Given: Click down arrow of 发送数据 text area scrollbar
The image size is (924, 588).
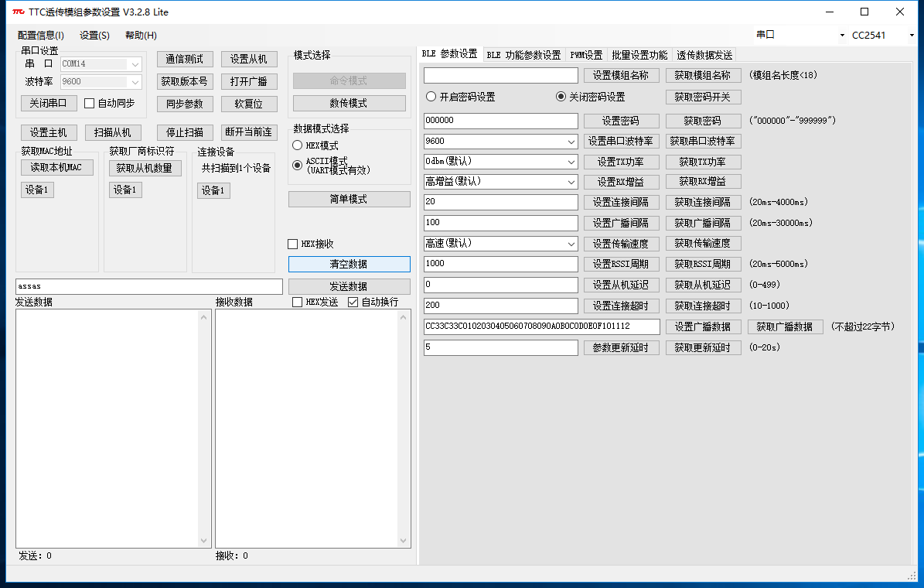Looking at the screenshot, I should point(204,541).
